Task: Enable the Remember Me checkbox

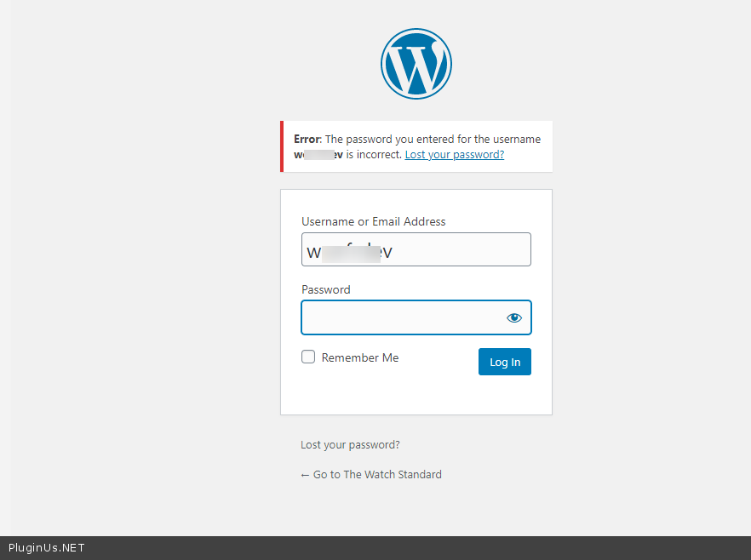Action: click(x=308, y=357)
